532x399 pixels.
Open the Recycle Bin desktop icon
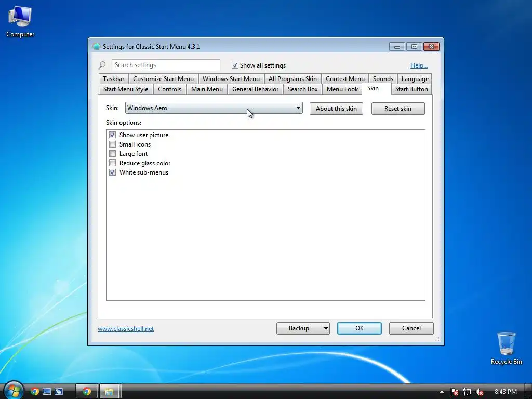point(506,348)
